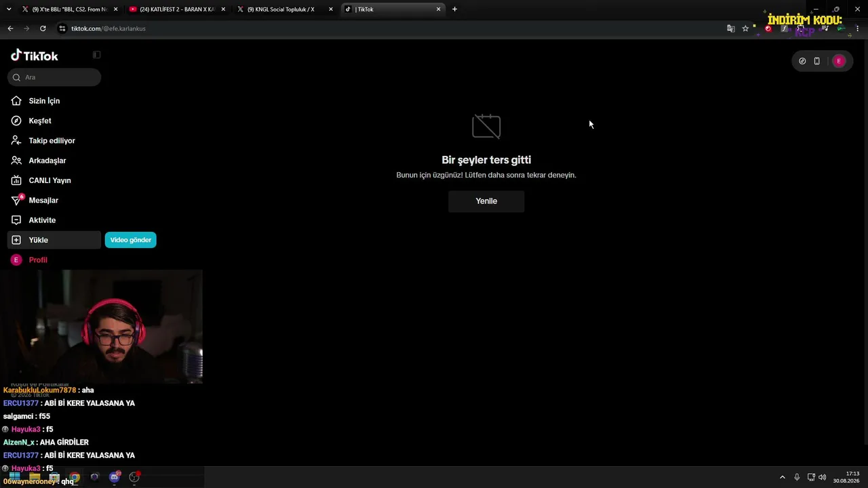This screenshot has width=868, height=488.
Task: Click the volume icon in system tray
Action: [x=823, y=477]
